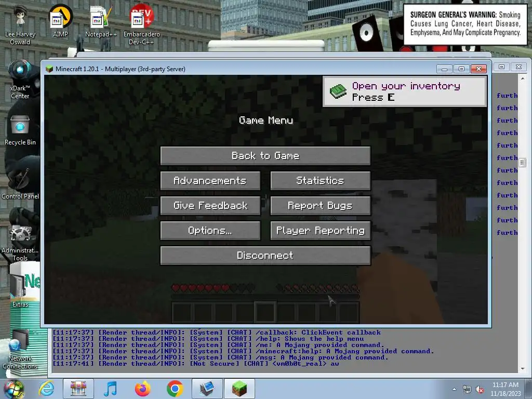Open the Extras desktop icon

[20, 290]
